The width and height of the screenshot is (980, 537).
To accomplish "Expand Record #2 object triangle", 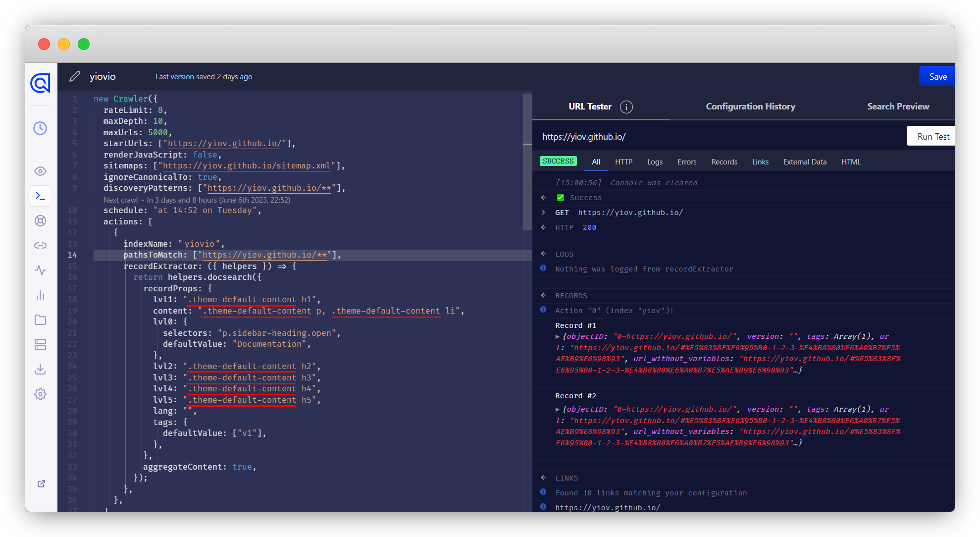I will pyautogui.click(x=558, y=410).
